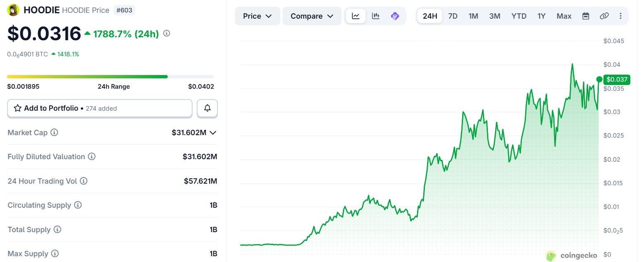Open the calendar date range picker

click(586, 16)
